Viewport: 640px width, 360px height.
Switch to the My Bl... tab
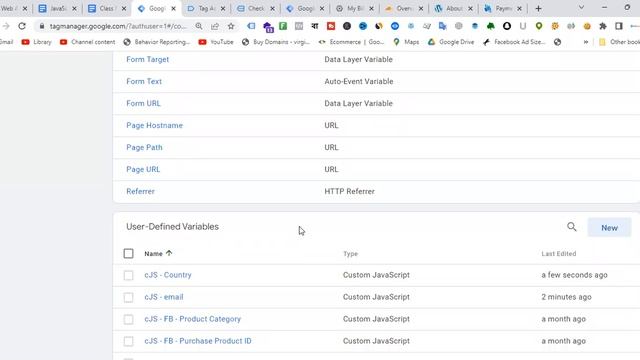pos(355,9)
